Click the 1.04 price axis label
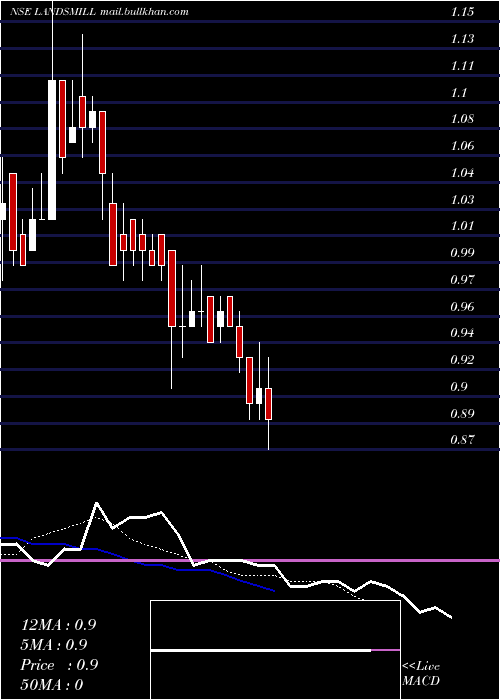500x700 pixels. coord(462,173)
